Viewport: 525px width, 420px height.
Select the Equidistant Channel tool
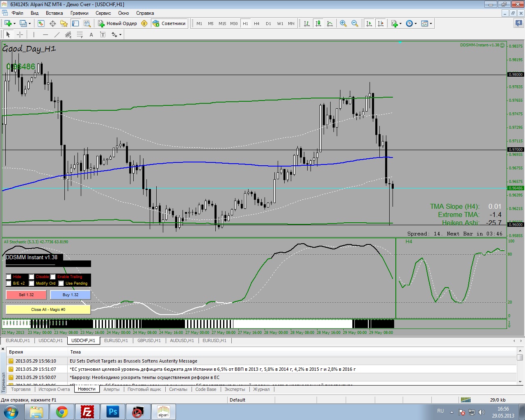68,34
